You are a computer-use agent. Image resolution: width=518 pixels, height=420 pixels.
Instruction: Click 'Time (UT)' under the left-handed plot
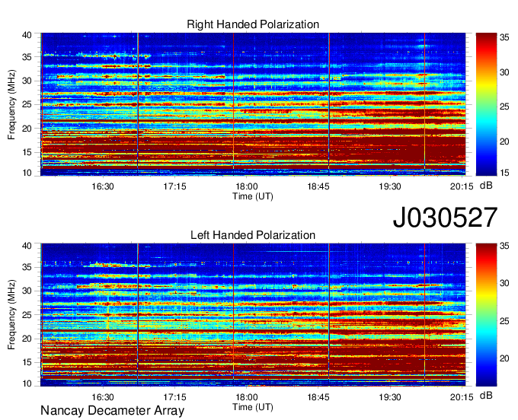coord(253,407)
